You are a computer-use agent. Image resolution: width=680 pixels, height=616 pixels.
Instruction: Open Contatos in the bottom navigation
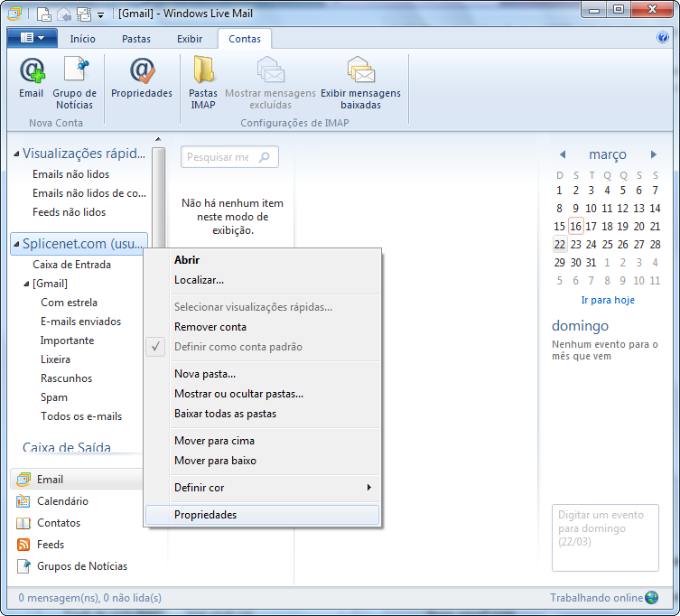coord(59,523)
